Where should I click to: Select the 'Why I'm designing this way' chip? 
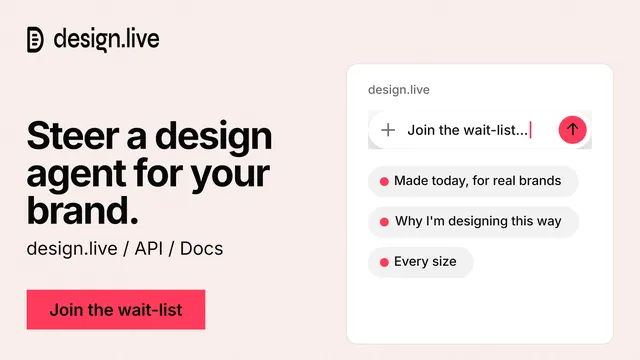click(473, 222)
